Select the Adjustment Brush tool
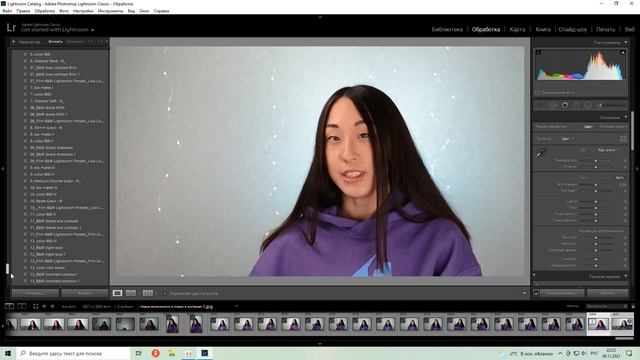This screenshot has height=360, width=640. click(611, 105)
